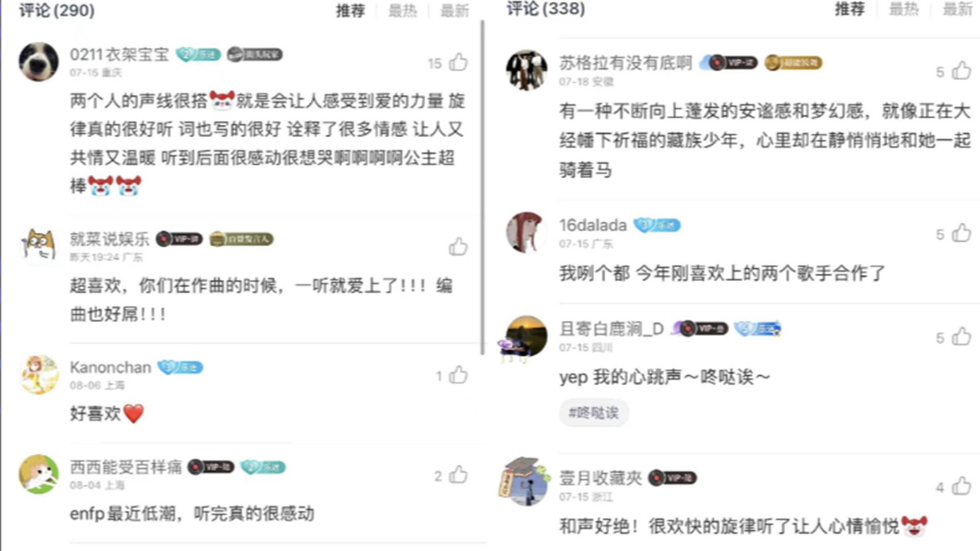The width and height of the screenshot is (980, 551).
Task: Open the profile of user 16dalada
Action: tap(593, 225)
